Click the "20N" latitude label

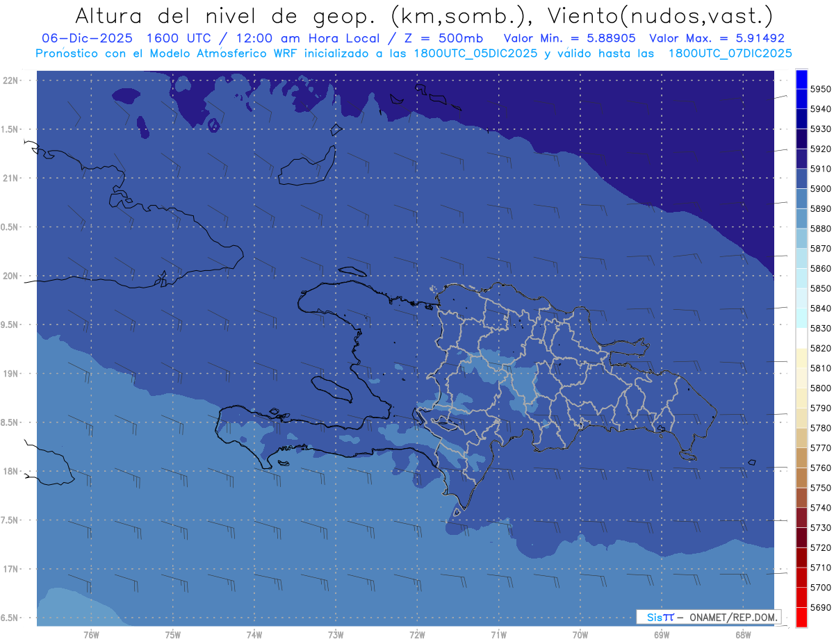10,276
